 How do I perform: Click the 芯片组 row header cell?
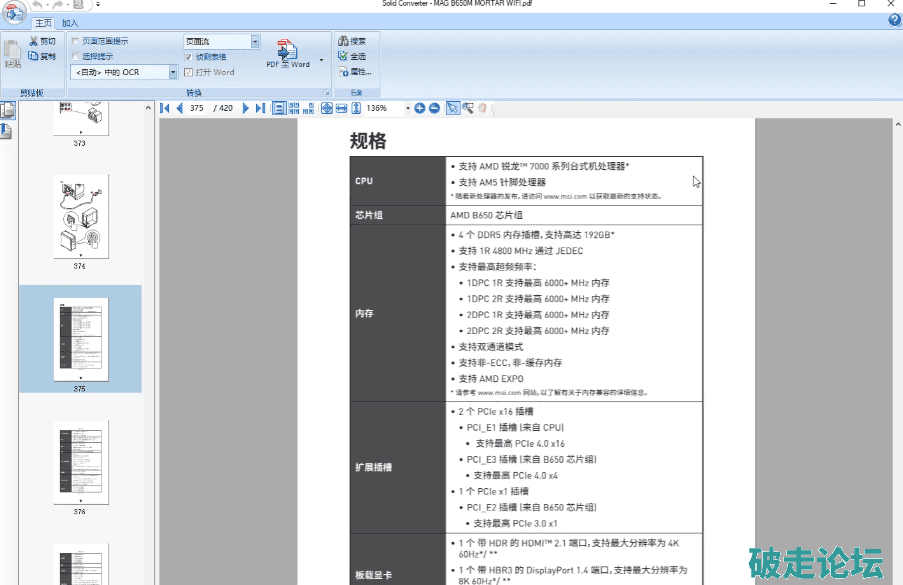pos(397,215)
